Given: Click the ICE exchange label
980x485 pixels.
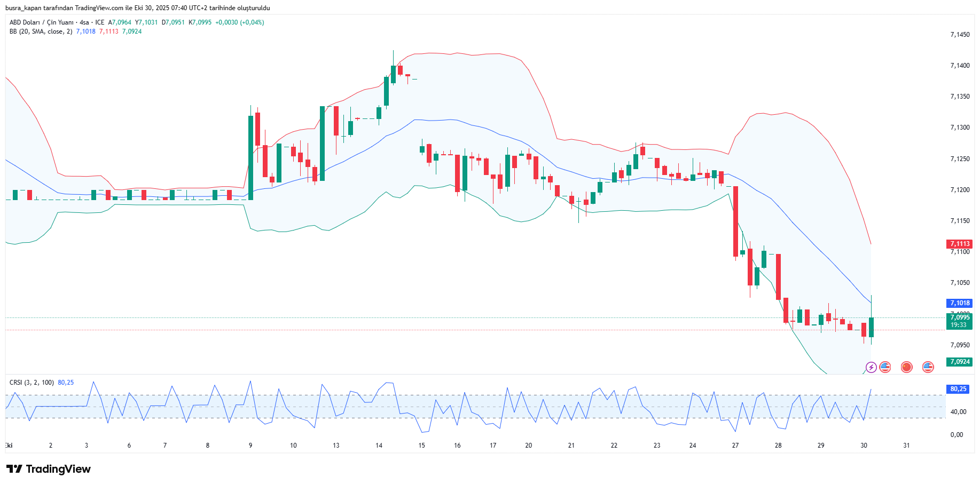Looking at the screenshot, I should [x=99, y=23].
